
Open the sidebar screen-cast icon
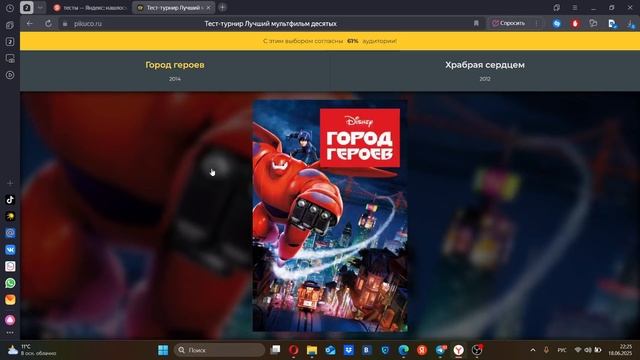pyautogui.click(x=10, y=58)
